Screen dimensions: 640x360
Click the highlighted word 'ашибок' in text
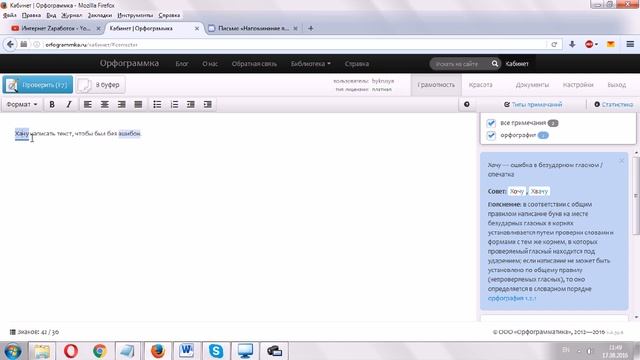[x=129, y=133]
